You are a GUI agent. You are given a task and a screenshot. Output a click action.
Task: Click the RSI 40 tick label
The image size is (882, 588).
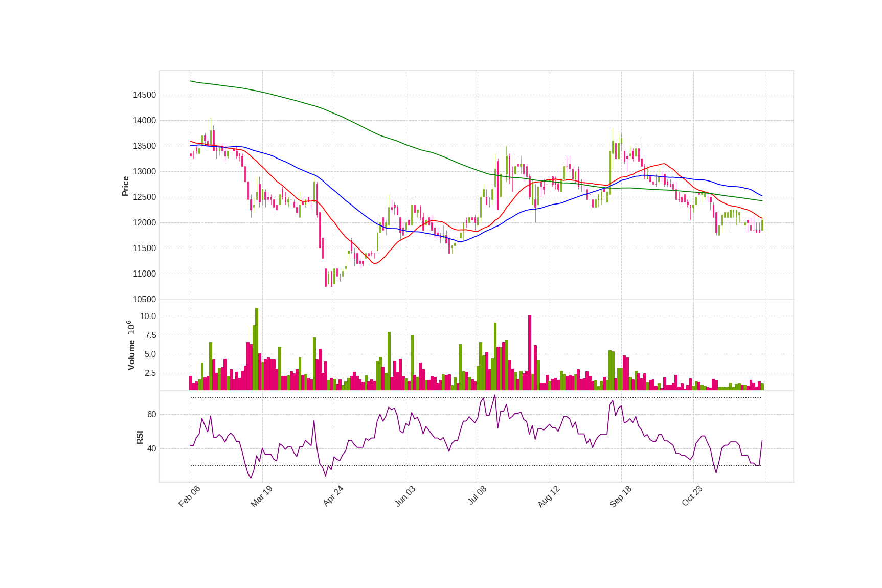coord(151,449)
